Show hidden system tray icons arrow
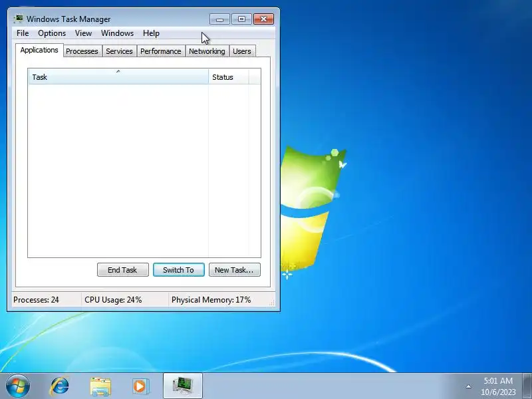Image resolution: width=532 pixels, height=399 pixels. (x=468, y=386)
